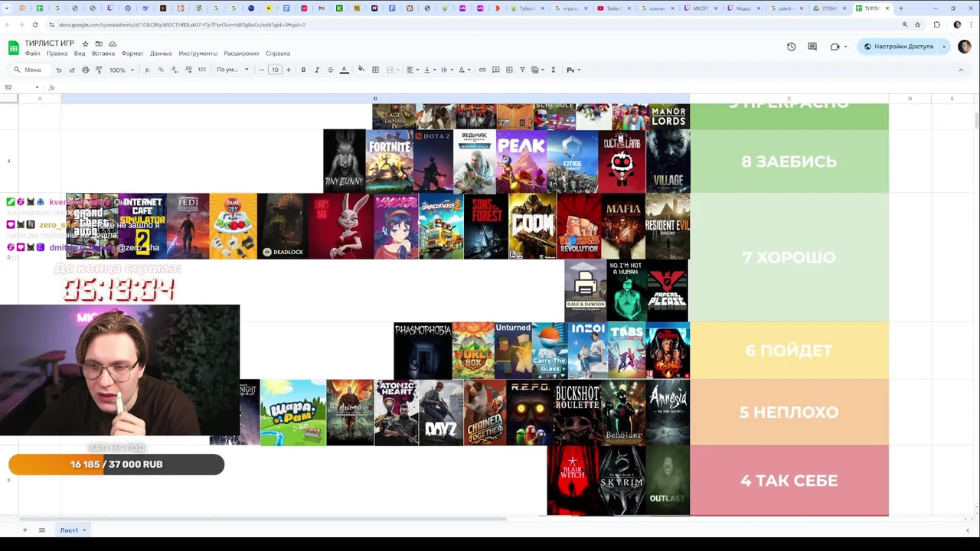Redo the last undone action
Screen dimensions: 980x551
point(72,70)
